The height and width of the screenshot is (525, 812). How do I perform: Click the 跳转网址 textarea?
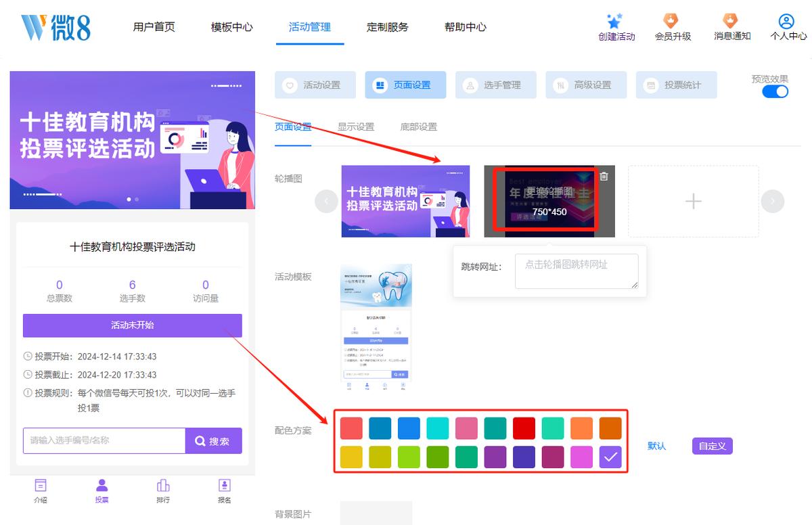577,271
